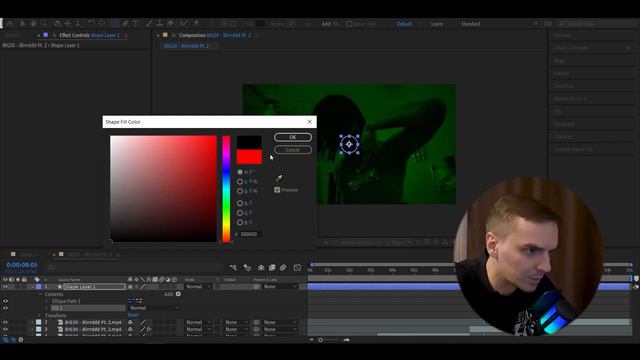Click the current timecode 0:00:08:05
640x360 pixels.
click(22, 265)
